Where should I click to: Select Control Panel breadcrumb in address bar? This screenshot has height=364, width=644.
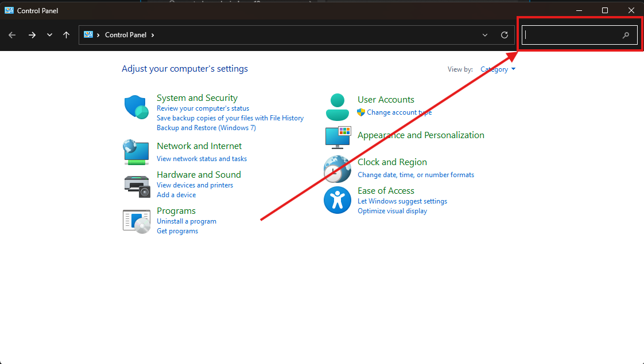pos(126,35)
